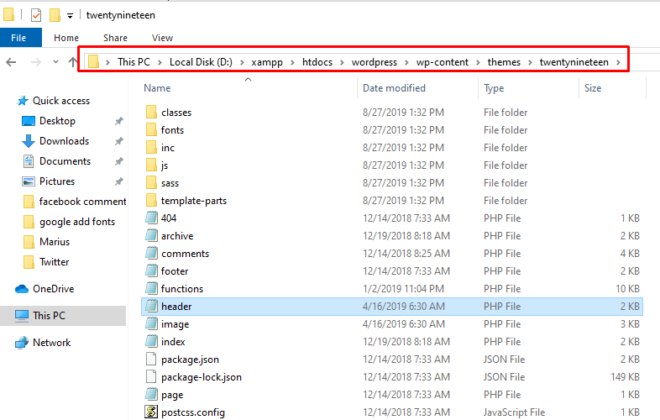The height and width of the screenshot is (420, 660).
Task: Open Documents in Quick access
Action: [65, 161]
